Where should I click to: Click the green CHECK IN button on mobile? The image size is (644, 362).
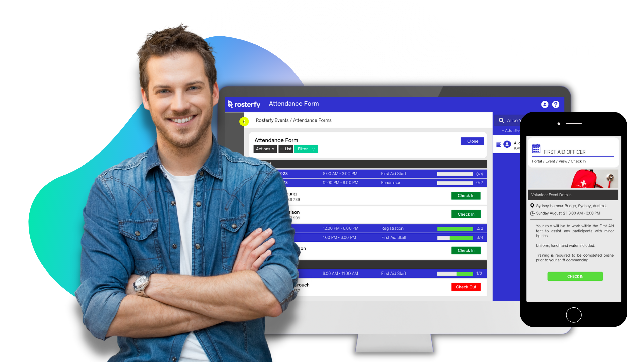point(575,276)
